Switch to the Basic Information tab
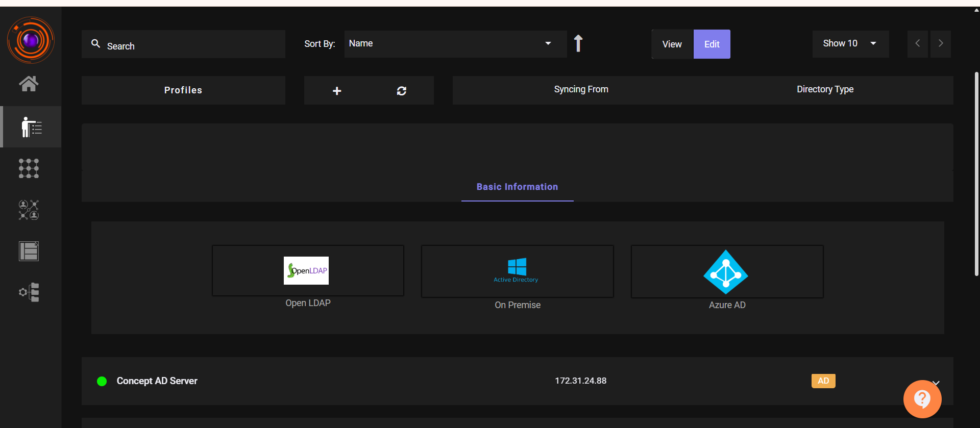The height and width of the screenshot is (428, 980). coord(517,187)
